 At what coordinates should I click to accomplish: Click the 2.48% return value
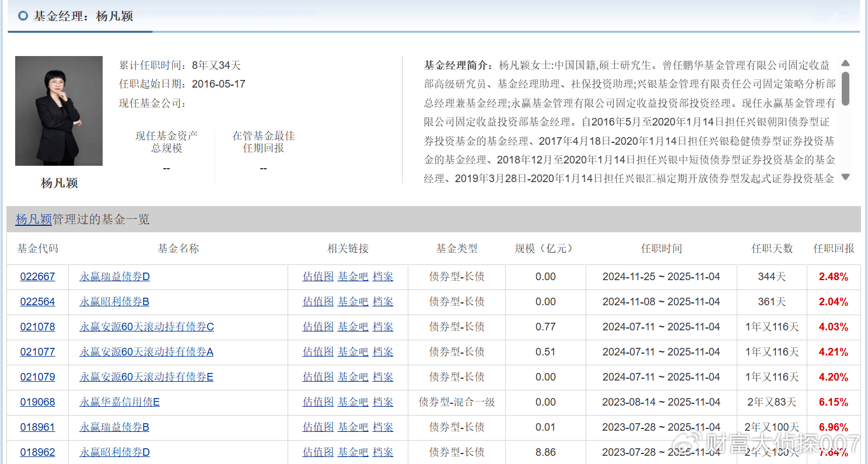click(834, 277)
